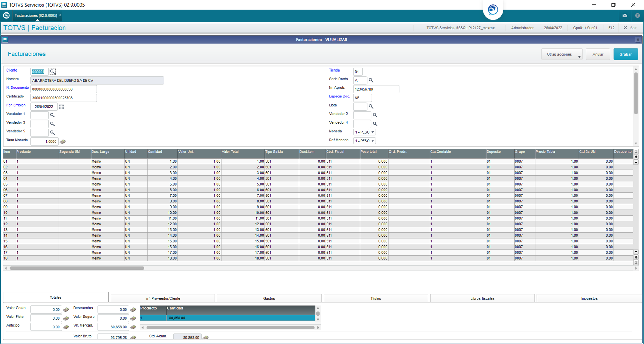Image resolution: width=644 pixels, height=344 pixels.
Task: Click the TOTVS home logo icon
Action: coord(6,15)
